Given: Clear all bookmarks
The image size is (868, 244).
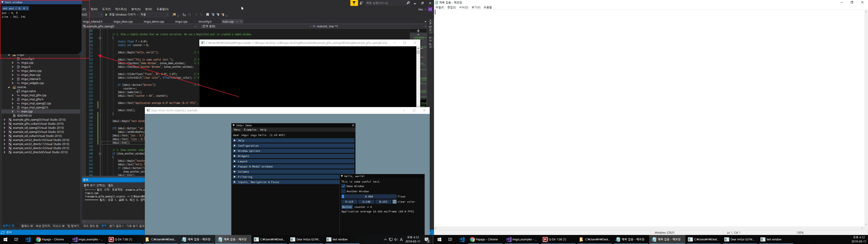Looking at the screenshot, I should (223, 14).
